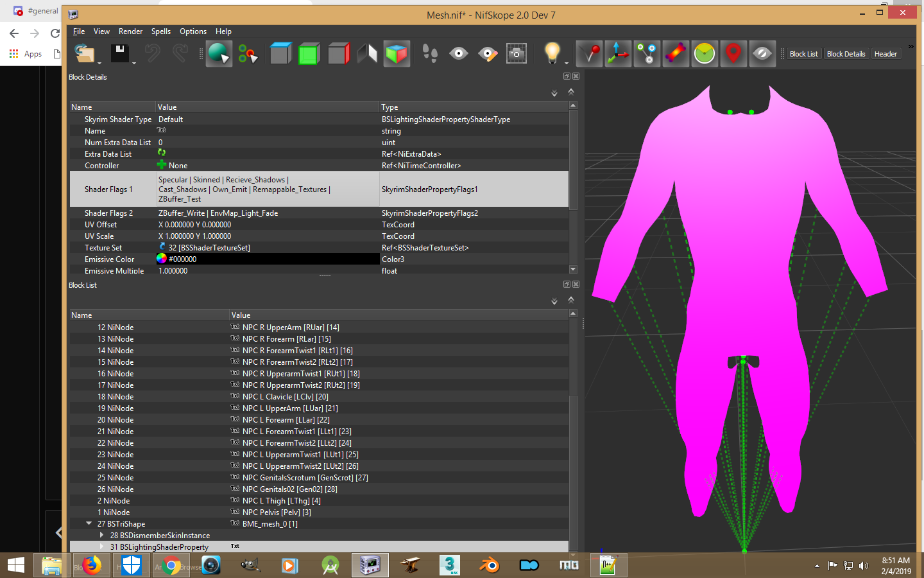Toggle the red map marker display
This screenshot has height=578, width=924.
pyautogui.click(x=733, y=53)
